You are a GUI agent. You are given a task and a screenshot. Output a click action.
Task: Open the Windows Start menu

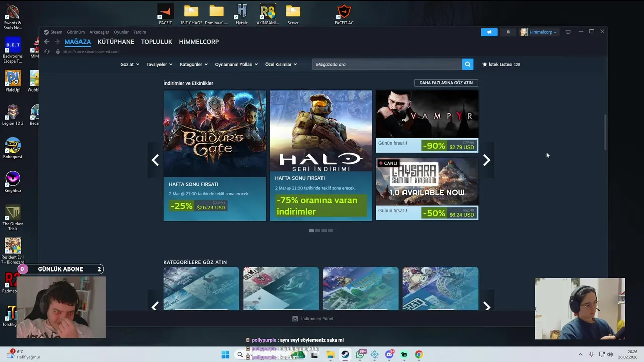pyautogui.click(x=225, y=355)
